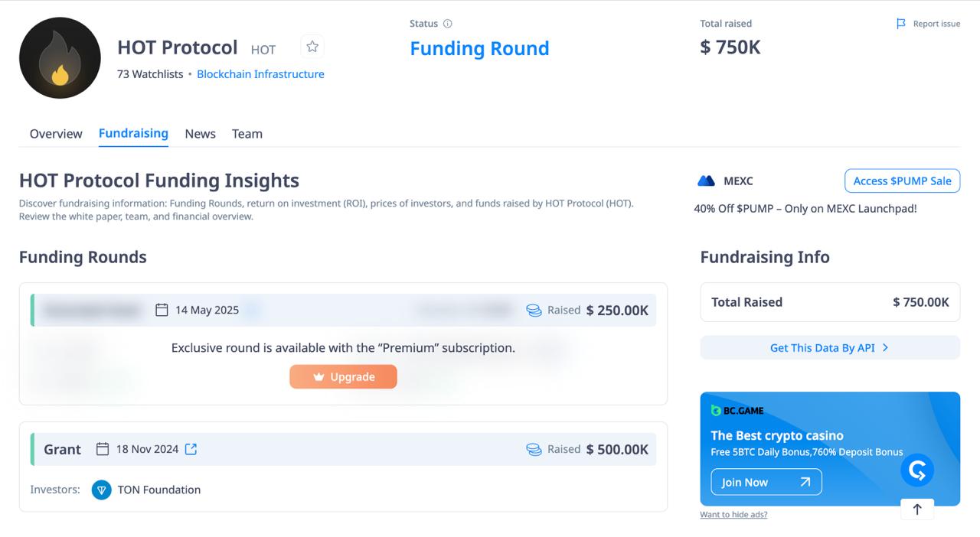The width and height of the screenshot is (980, 537).
Task: Switch to the Overview tab
Action: pos(56,134)
